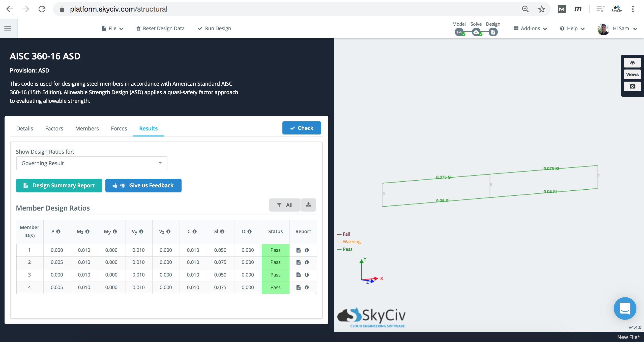Switch to the Members tab
Viewport: 644px width, 342px height.
87,128
